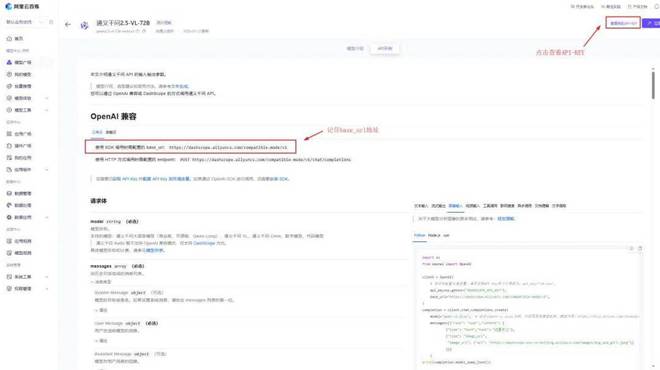This screenshot has width=660, height=370.
Task: Click the OpenAI 兼容 heading
Action: tap(113, 117)
